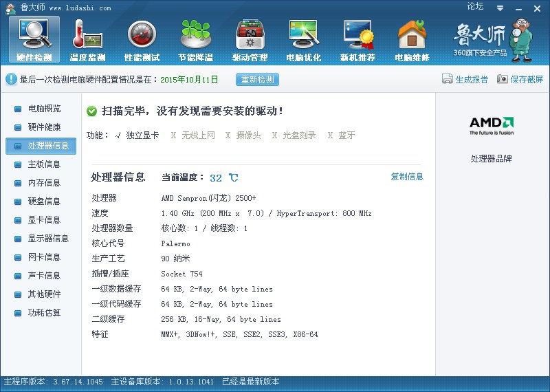This screenshot has width=550, height=392.
Task: Open the title bar dropdown menu arrow
Action: tap(500, 8)
